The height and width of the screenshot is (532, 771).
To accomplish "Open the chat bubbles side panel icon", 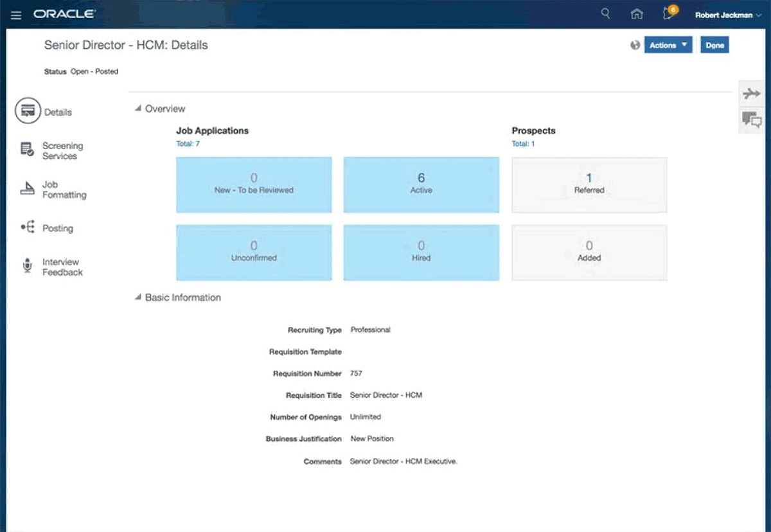I will tap(751, 120).
